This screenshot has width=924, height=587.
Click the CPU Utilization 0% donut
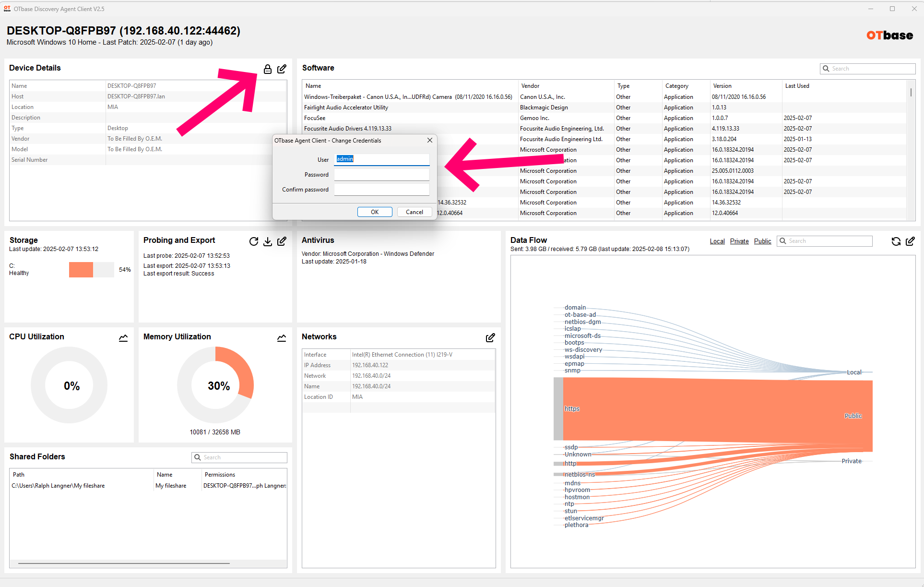(x=69, y=385)
